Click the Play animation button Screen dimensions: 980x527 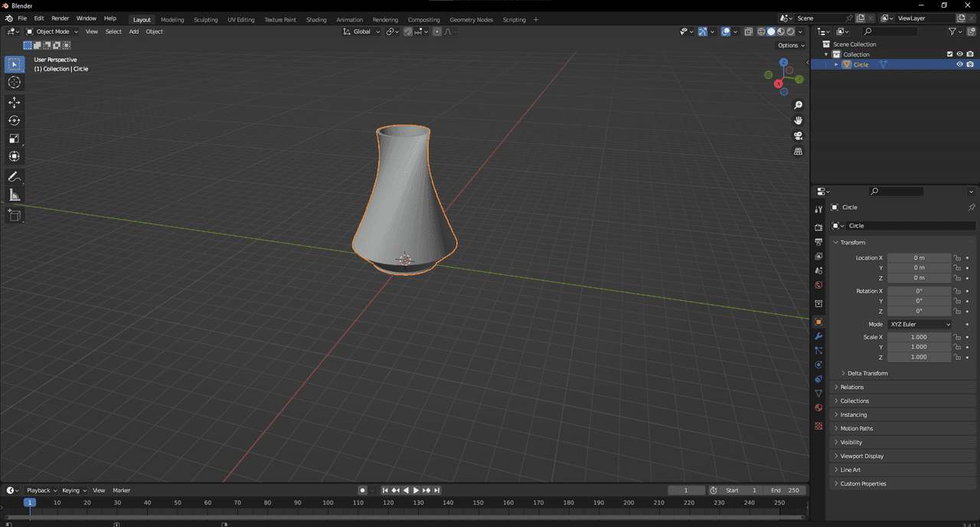(416, 490)
